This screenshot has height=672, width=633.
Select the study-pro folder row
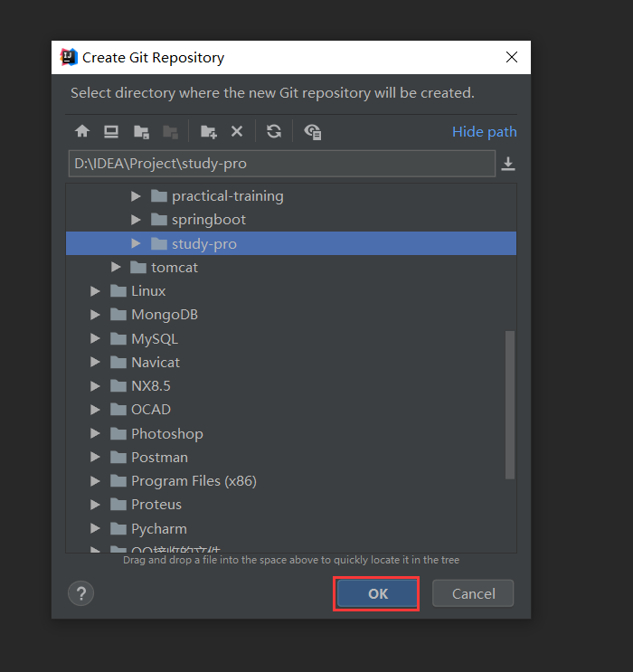click(x=291, y=243)
